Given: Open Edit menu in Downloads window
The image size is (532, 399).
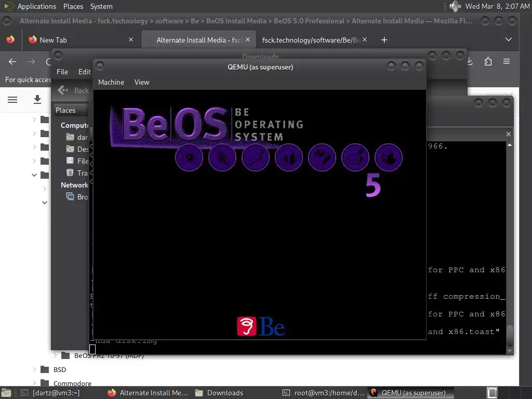Looking at the screenshot, I should point(85,72).
